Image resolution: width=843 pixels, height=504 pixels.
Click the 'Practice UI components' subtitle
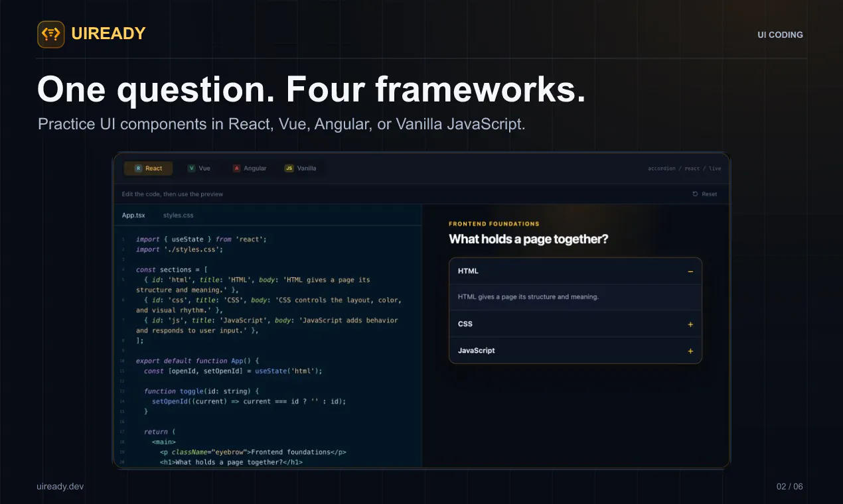[x=281, y=124]
